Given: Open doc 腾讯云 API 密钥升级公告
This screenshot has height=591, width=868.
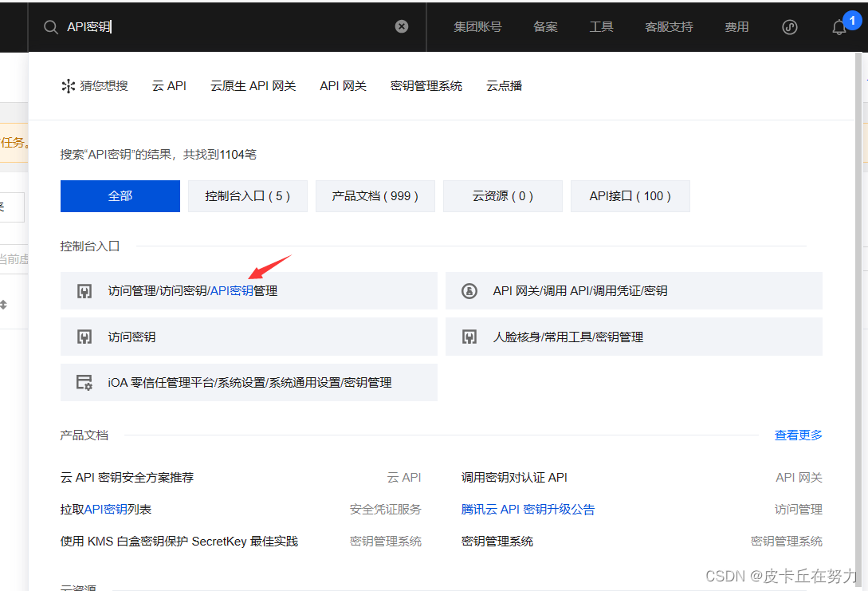Looking at the screenshot, I should pyautogui.click(x=528, y=510).
